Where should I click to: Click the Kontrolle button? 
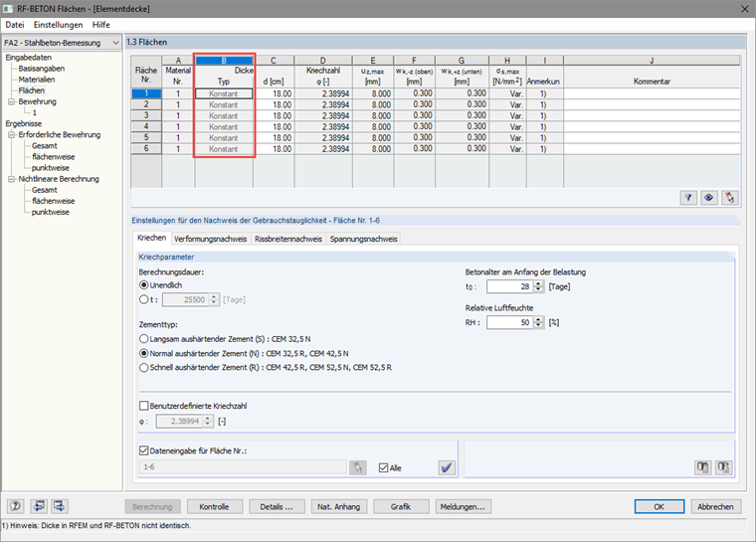tap(214, 507)
